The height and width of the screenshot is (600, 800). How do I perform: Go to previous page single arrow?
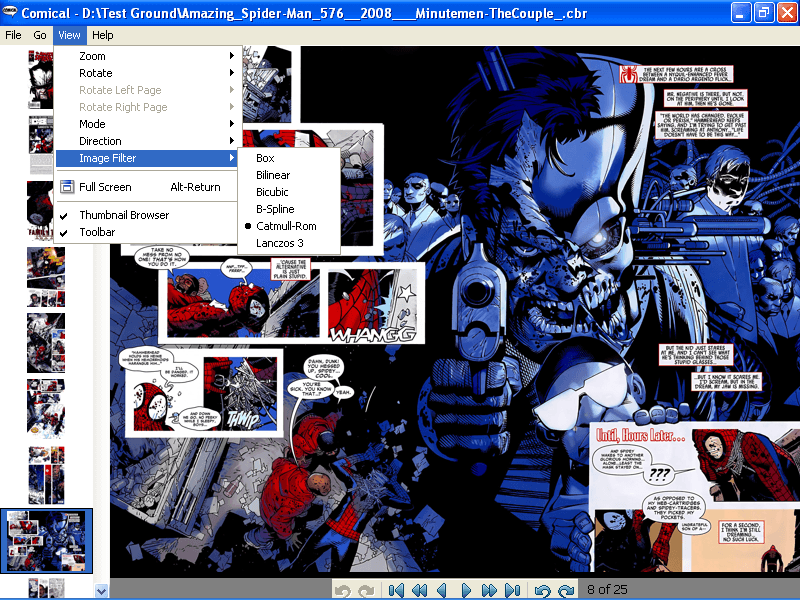pos(442,590)
